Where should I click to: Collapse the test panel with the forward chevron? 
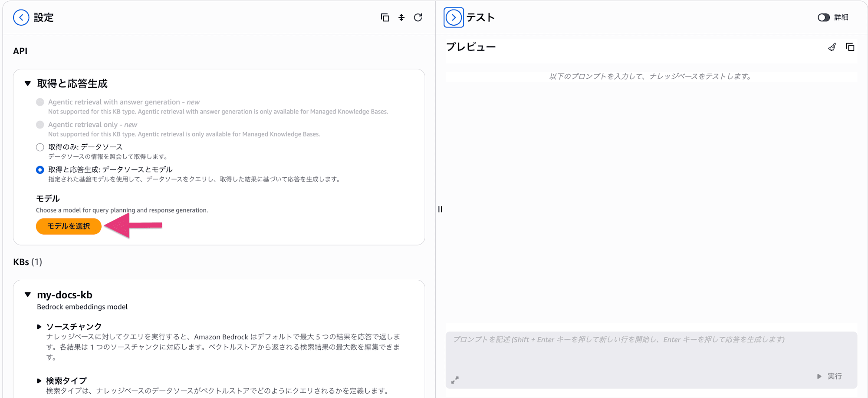[454, 17]
